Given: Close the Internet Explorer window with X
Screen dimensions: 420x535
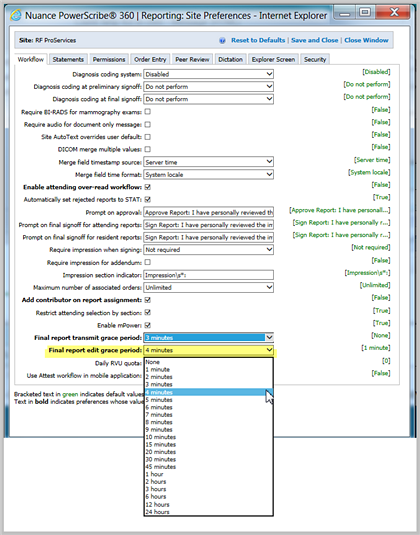Looking at the screenshot, I should pyautogui.click(x=394, y=13).
